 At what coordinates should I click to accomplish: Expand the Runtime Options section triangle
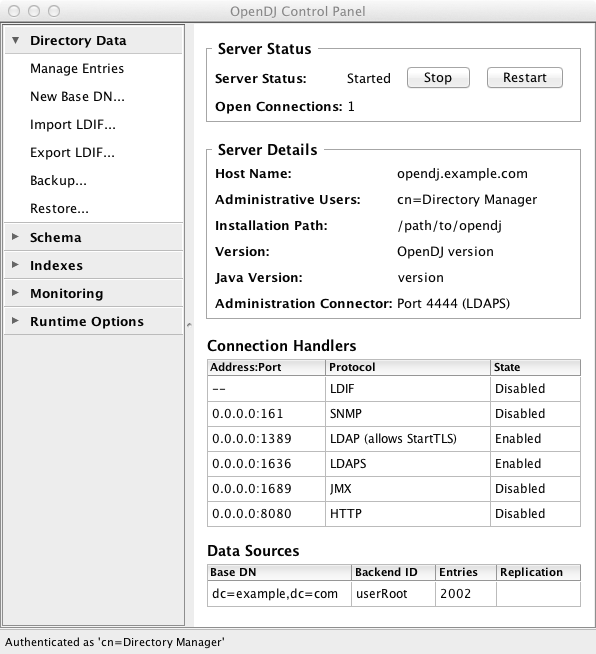pos(15,321)
